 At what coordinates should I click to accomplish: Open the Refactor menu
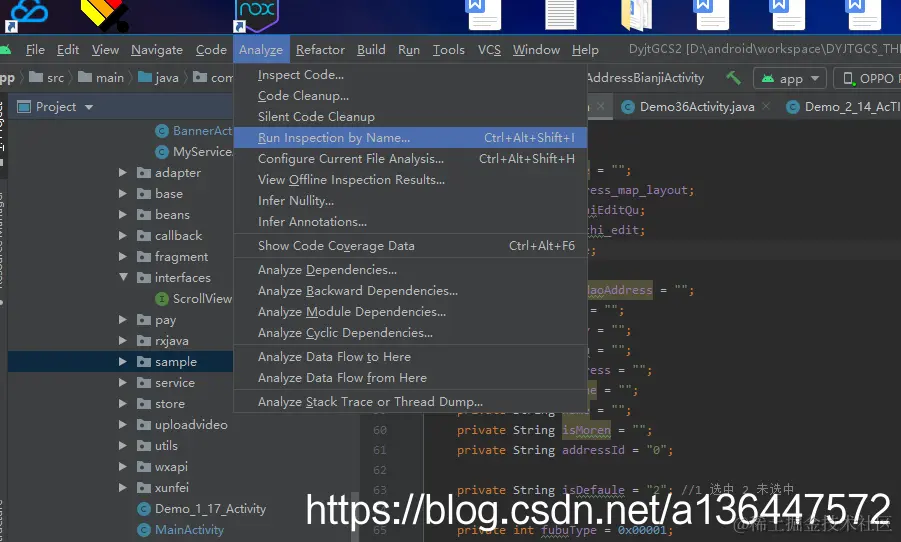coord(320,50)
